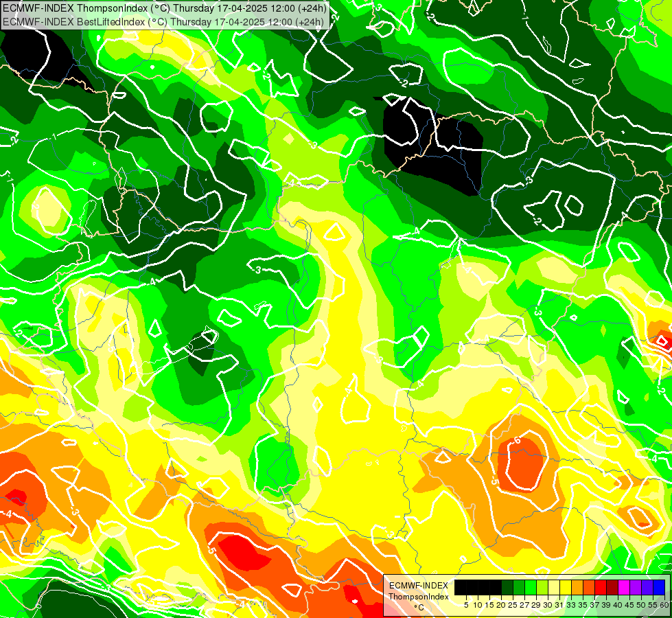Select the bright red legend swatch 37-39
The width and height of the screenshot is (672, 618).
point(601,587)
